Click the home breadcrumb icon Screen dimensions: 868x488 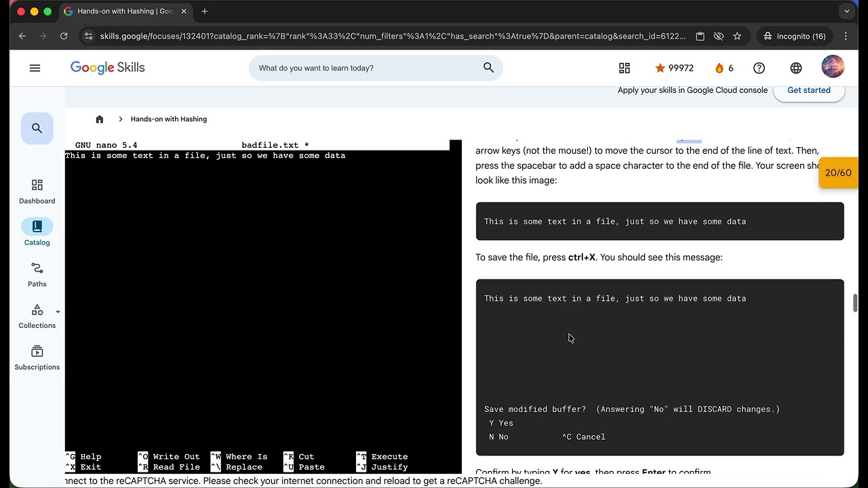[100, 119]
